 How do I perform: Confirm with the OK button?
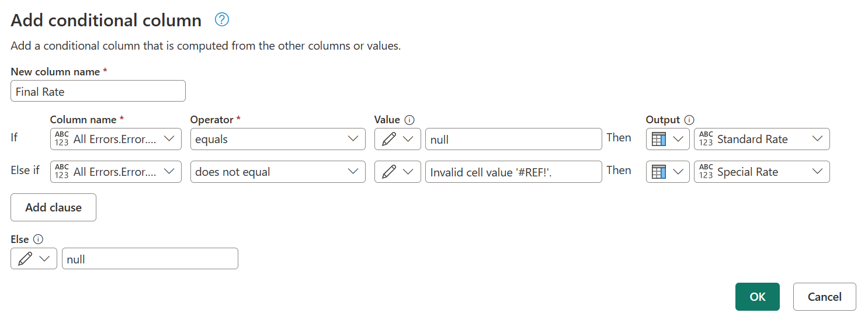pyautogui.click(x=757, y=297)
